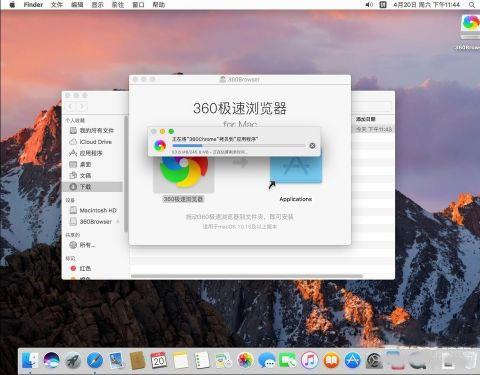The image size is (480, 375).
Task: Open the Finder menu
Action: (x=33, y=5)
